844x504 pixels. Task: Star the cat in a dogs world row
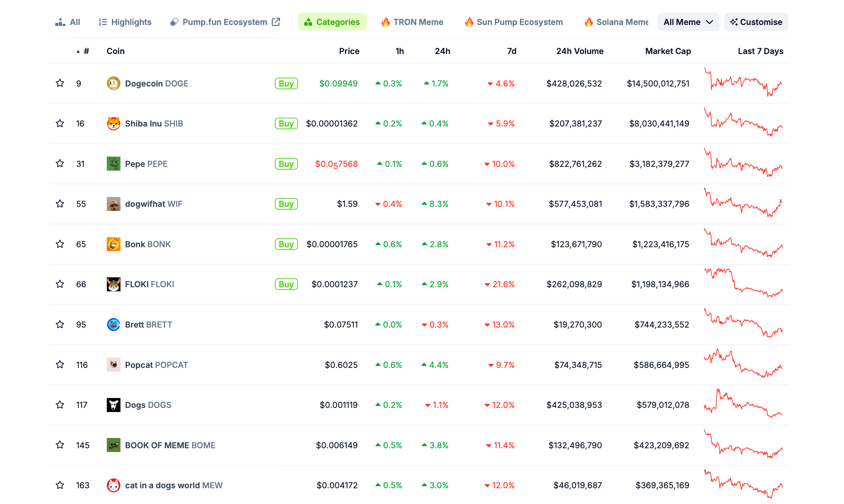click(60, 485)
